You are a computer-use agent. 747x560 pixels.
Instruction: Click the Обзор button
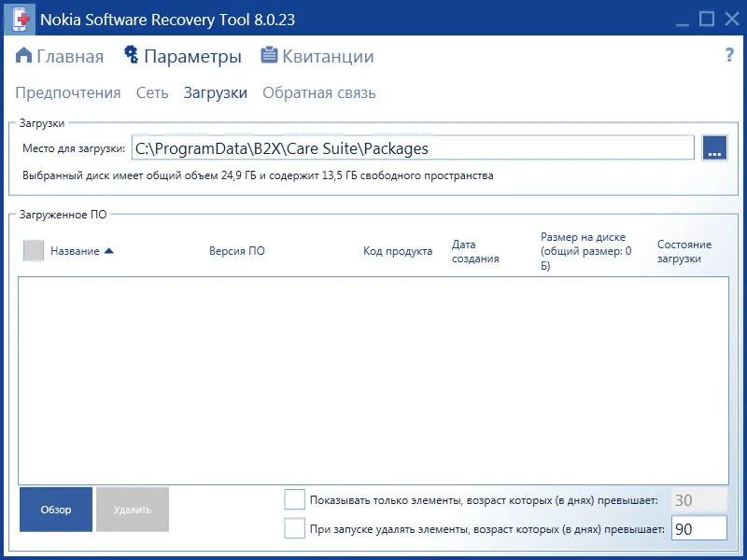click(56, 510)
